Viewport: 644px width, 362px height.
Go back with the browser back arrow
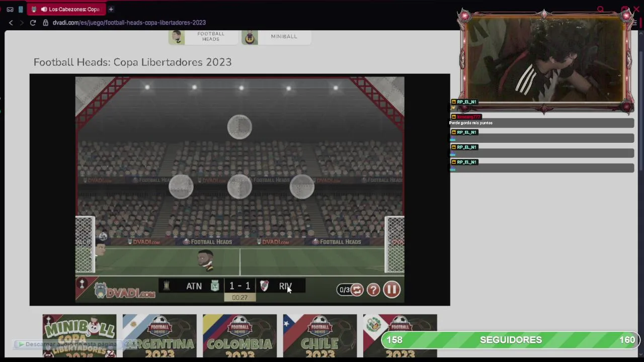click(x=11, y=23)
